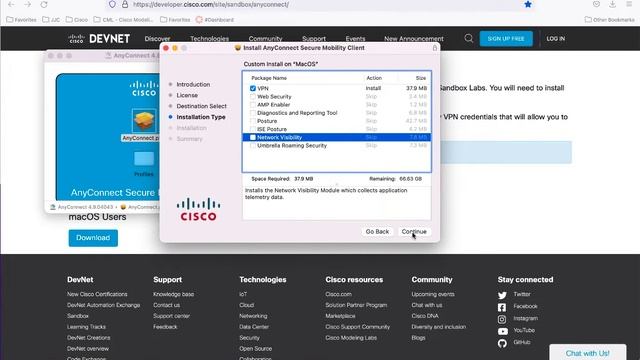Click the LOG IN link
The height and width of the screenshot is (360, 640).
[556, 38]
